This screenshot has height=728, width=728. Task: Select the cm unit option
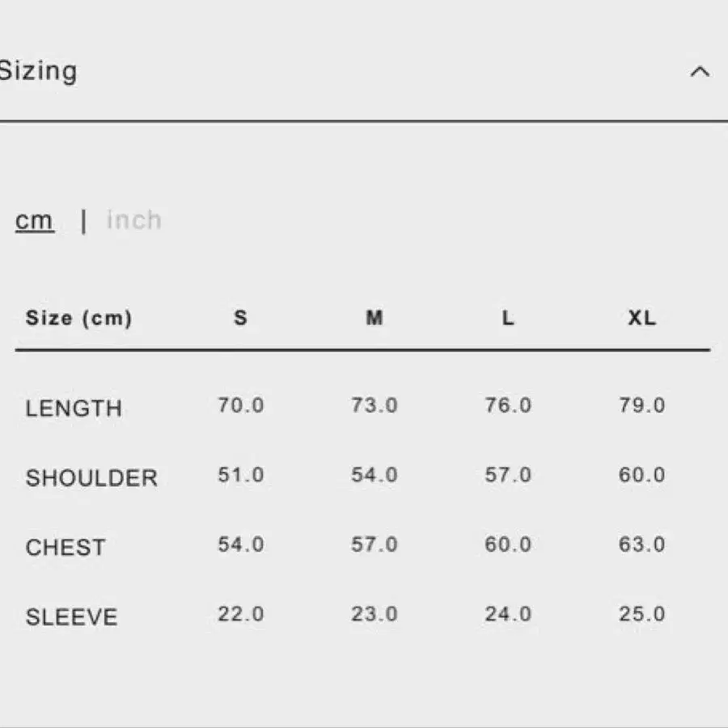[34, 221]
